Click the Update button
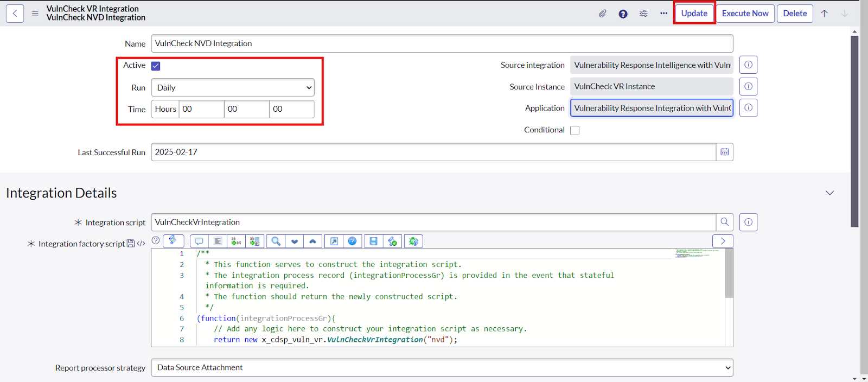Image resolution: width=868 pixels, height=382 pixels. [694, 14]
